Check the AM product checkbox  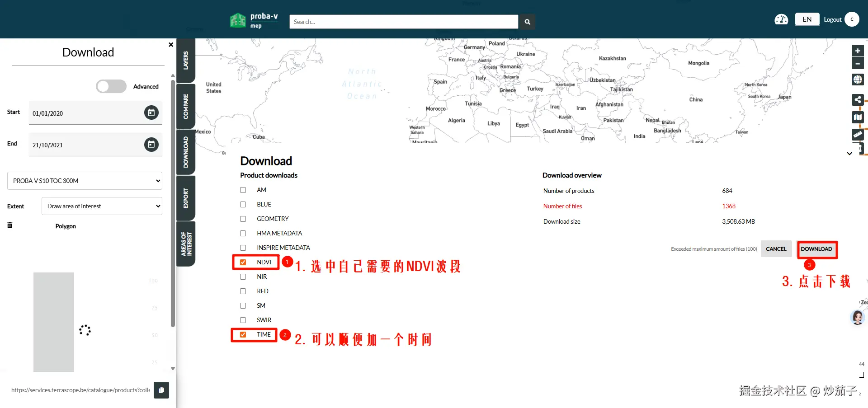click(243, 190)
